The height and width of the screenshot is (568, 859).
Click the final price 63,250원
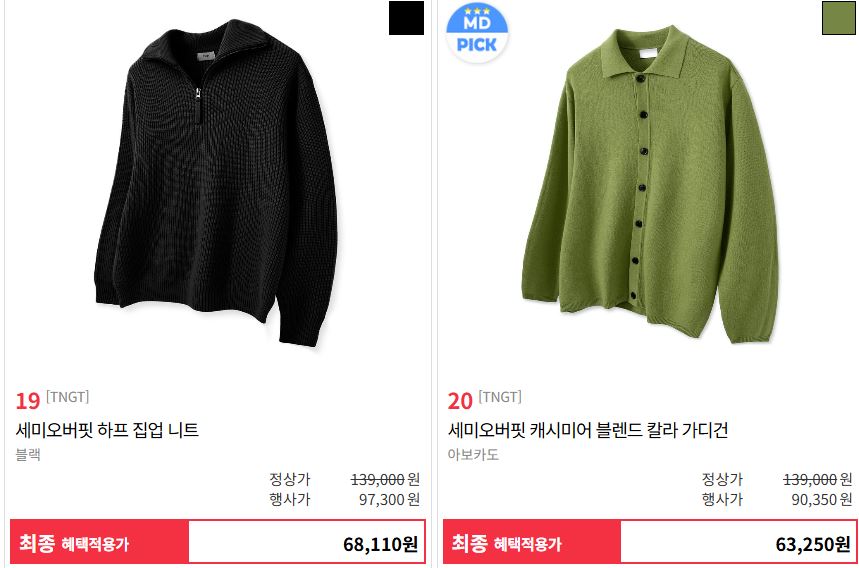tap(813, 544)
